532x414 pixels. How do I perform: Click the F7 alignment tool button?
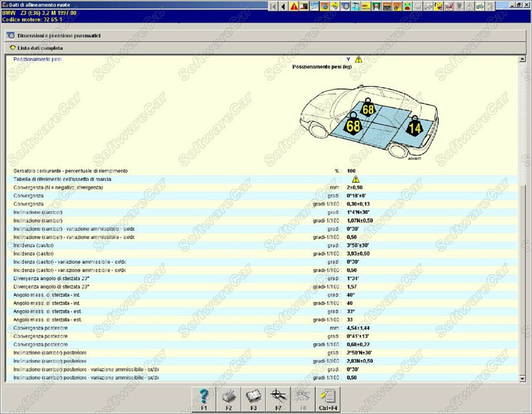click(x=278, y=399)
